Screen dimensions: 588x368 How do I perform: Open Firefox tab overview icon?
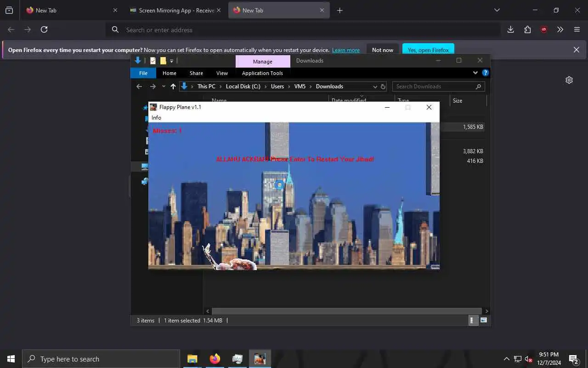(9, 10)
